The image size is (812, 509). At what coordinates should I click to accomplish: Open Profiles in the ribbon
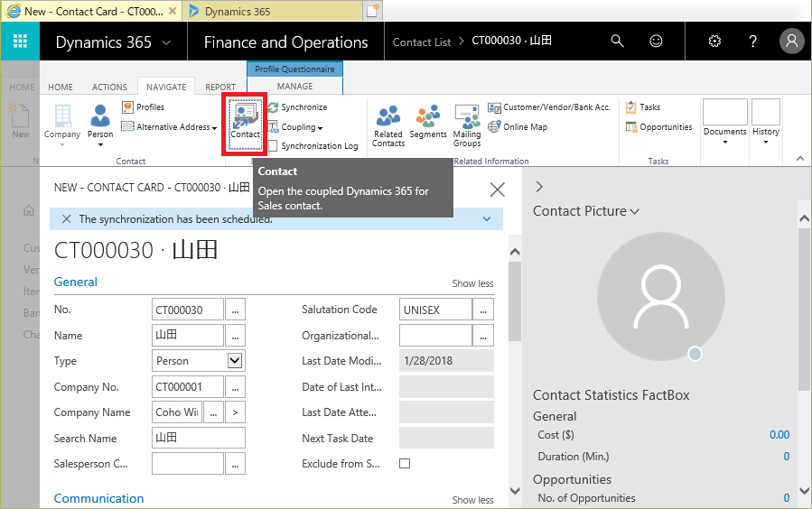point(144,107)
